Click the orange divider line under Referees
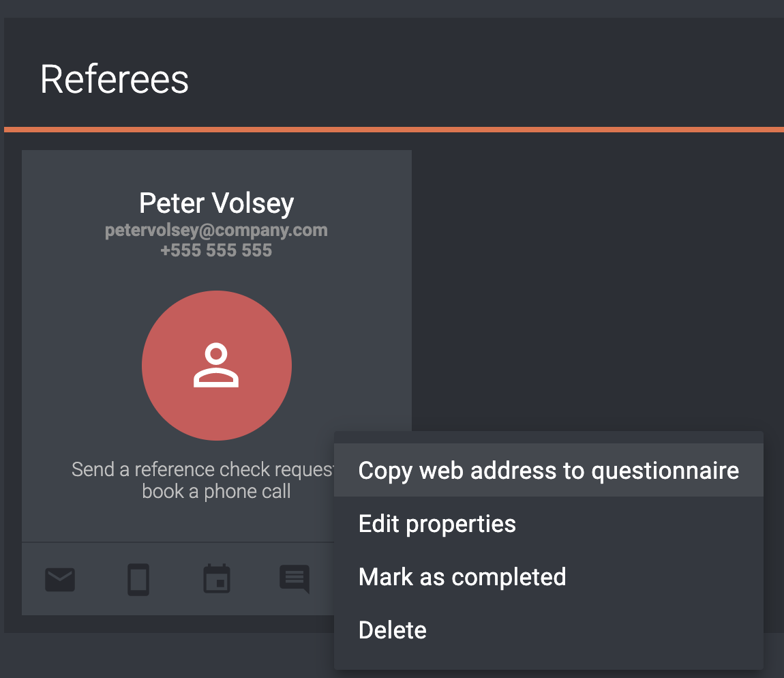Screen dimensions: 784x678 point(394,130)
